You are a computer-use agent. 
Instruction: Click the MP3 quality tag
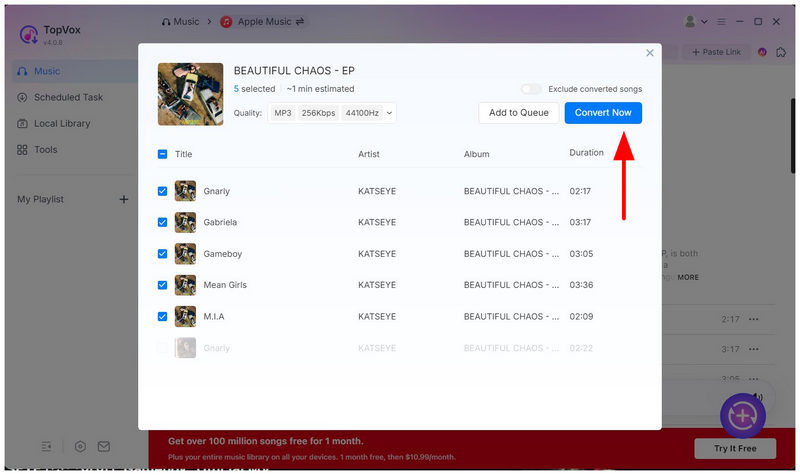tap(283, 113)
